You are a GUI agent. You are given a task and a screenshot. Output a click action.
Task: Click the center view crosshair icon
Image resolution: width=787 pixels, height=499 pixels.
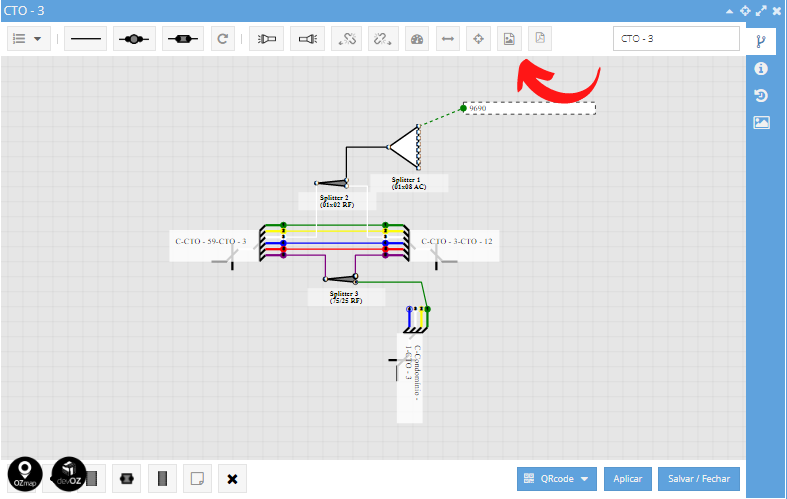tap(478, 39)
